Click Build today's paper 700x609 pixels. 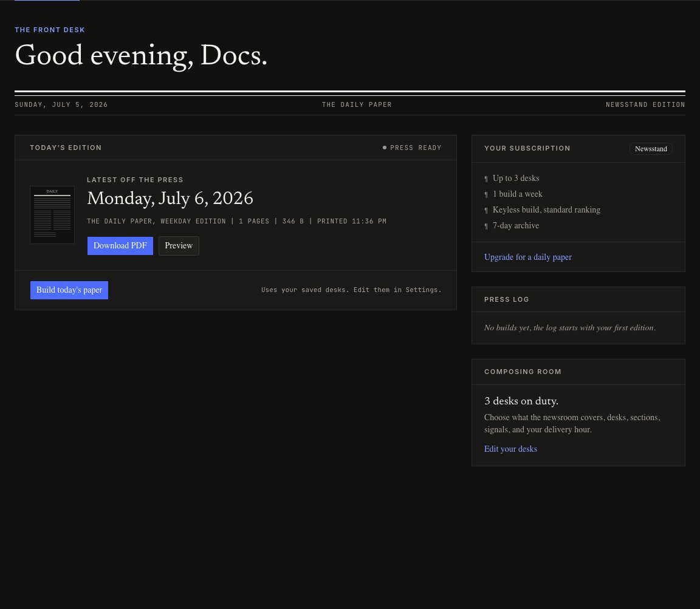tap(69, 290)
